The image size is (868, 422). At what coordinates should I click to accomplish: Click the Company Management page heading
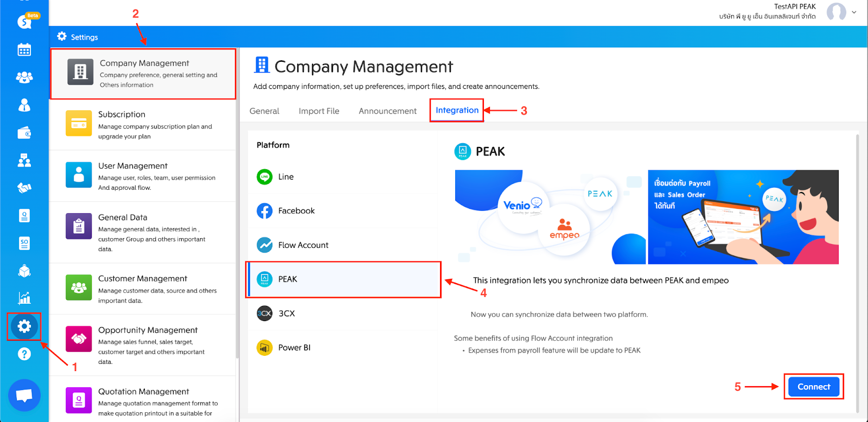point(363,67)
